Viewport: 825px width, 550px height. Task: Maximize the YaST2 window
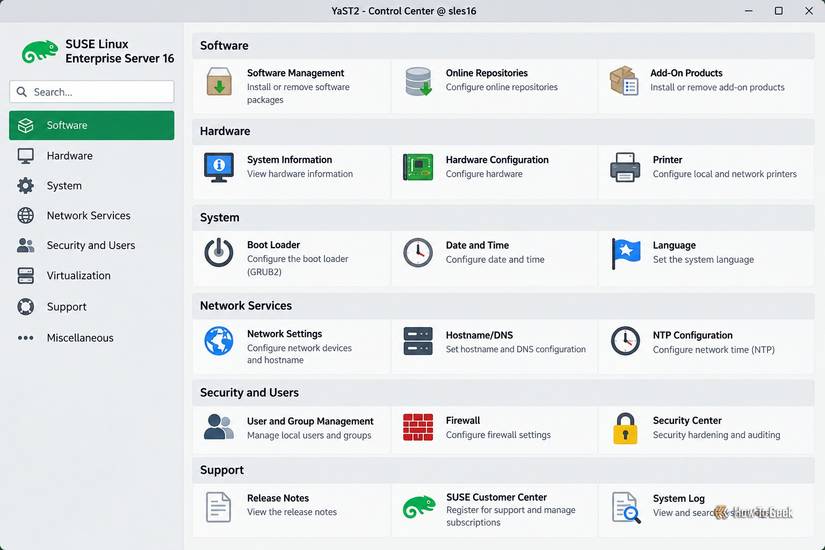(x=779, y=11)
